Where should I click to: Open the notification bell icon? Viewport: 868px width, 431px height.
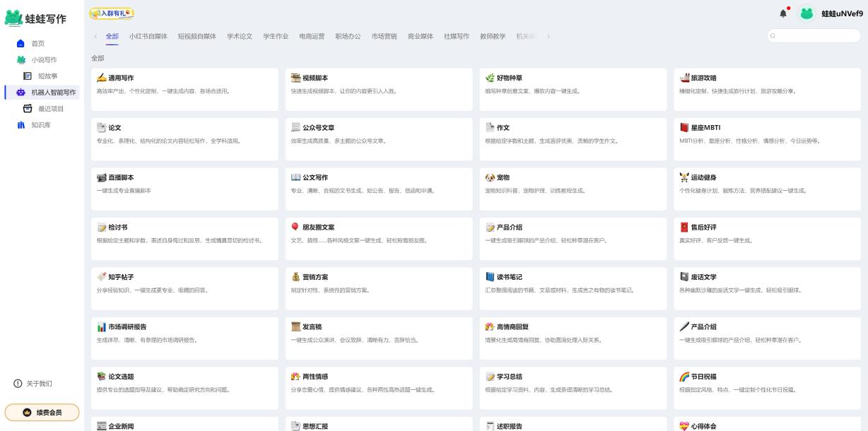[783, 13]
